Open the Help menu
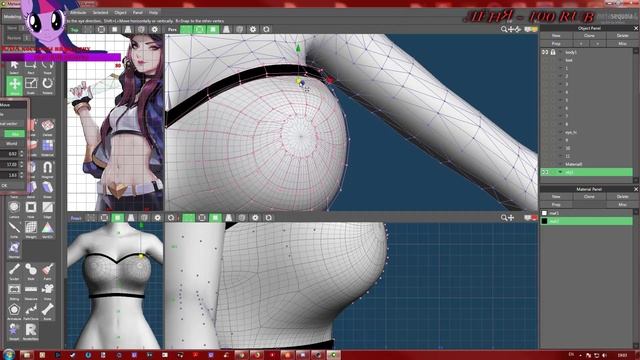Screen dimensions: 640x360 (153, 13)
